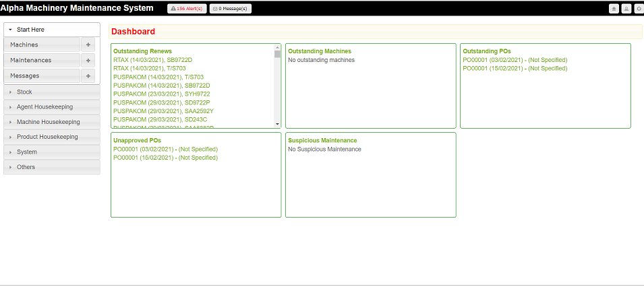Open PUSPAKOM (14/03/2021), T/S703 renew
This screenshot has height=287, width=644.
coord(158,77)
